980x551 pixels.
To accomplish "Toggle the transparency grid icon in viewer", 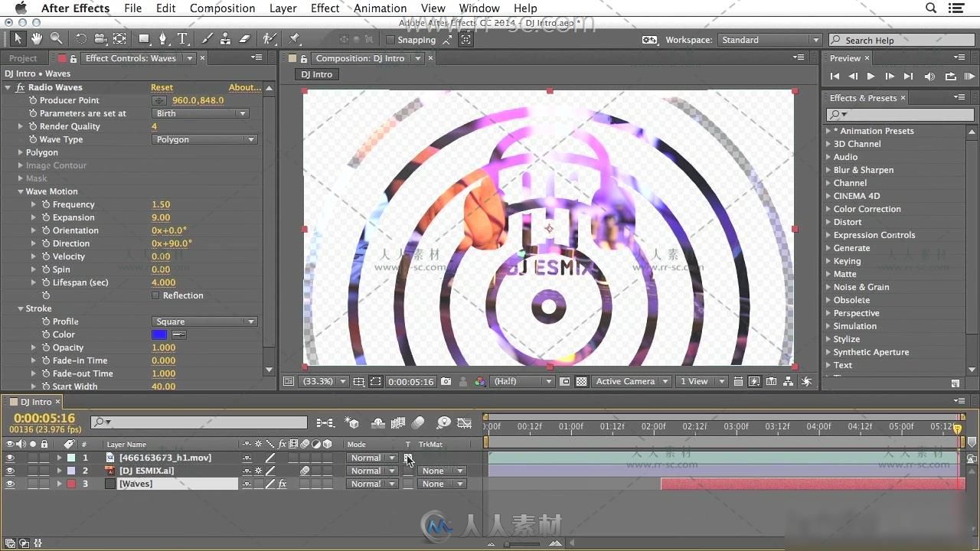I will pyautogui.click(x=582, y=381).
